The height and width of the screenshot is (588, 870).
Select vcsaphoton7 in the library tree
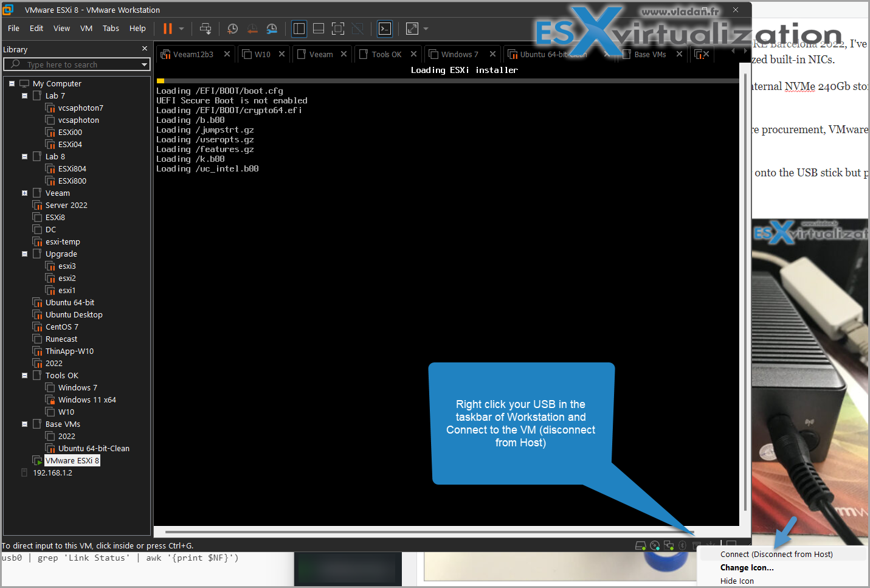(x=80, y=108)
